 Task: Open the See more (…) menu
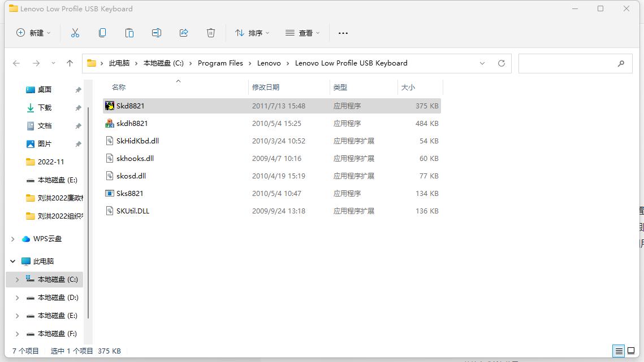[x=343, y=33]
